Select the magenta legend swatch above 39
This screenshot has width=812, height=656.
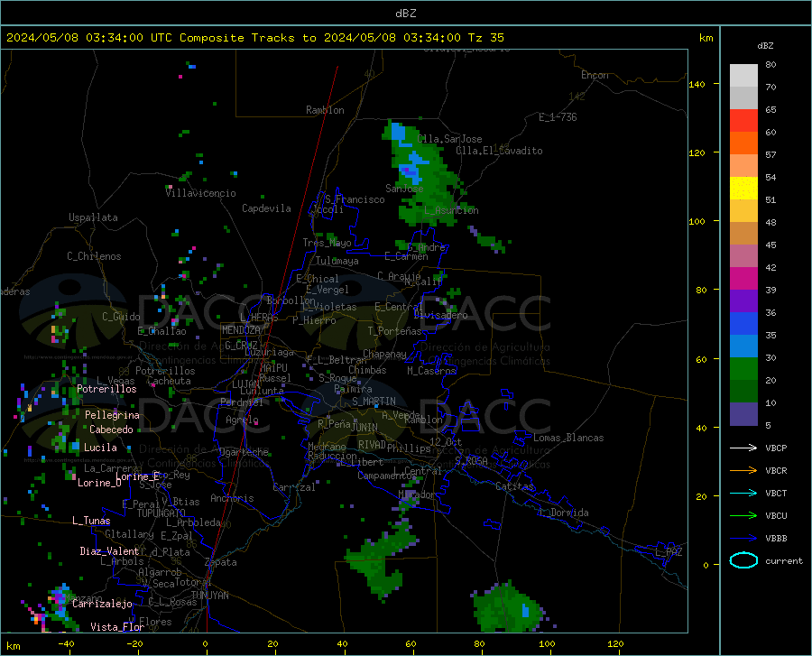[743, 279]
